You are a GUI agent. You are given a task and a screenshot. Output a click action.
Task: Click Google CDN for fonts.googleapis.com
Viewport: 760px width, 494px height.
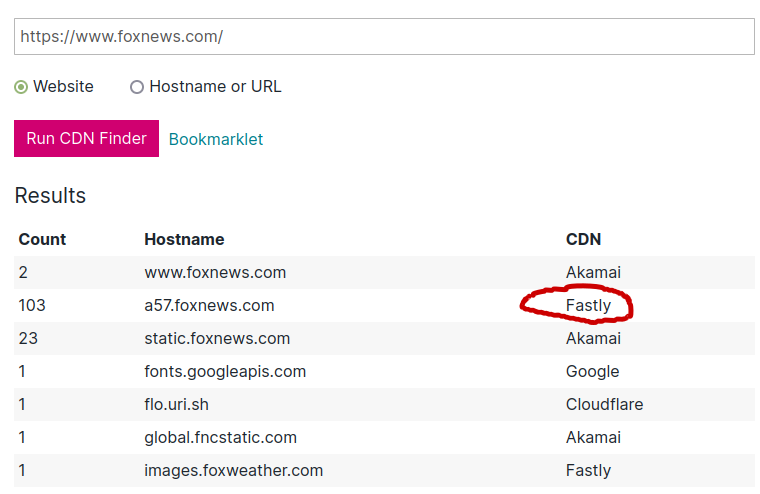592,371
